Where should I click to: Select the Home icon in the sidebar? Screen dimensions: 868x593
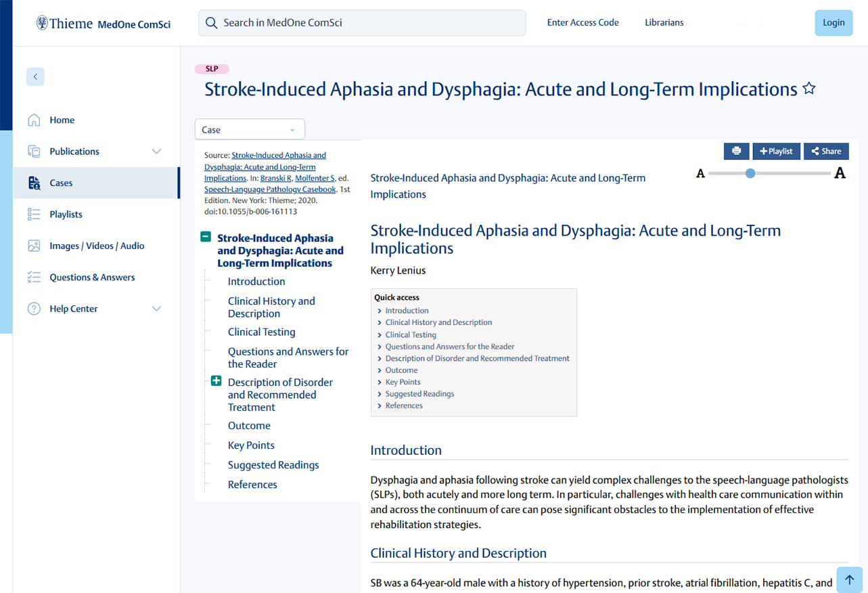[34, 119]
